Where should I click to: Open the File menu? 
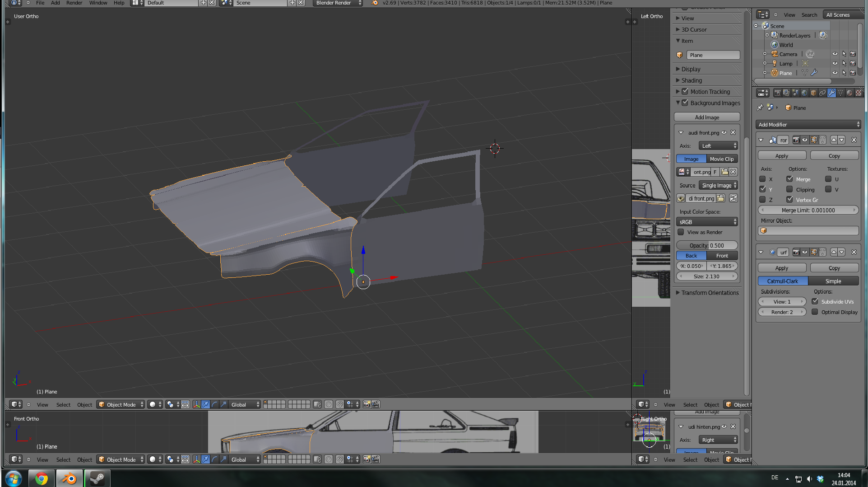(x=40, y=3)
